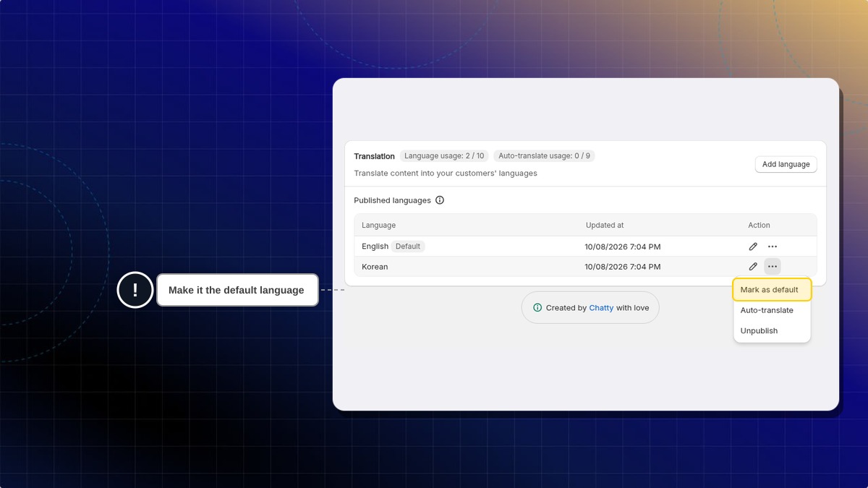Edit the English language with the pencil icon
Image resolution: width=868 pixels, height=488 pixels.
[x=753, y=247]
